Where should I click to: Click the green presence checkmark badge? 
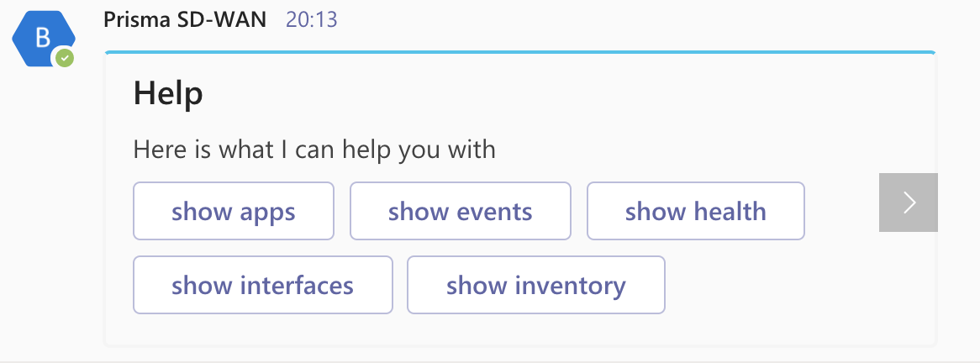(64, 59)
